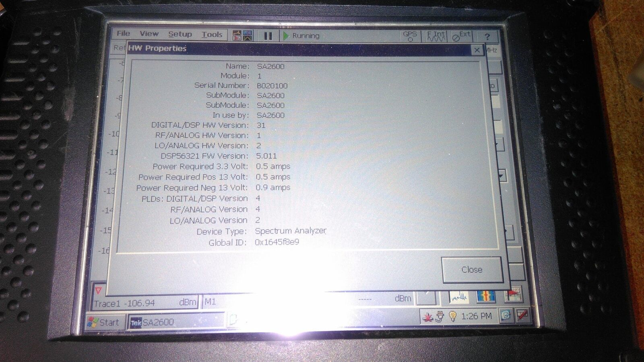This screenshot has height=362, width=644.
Task: Click the Power Required 3.3 Volt value
Action: coord(273,166)
